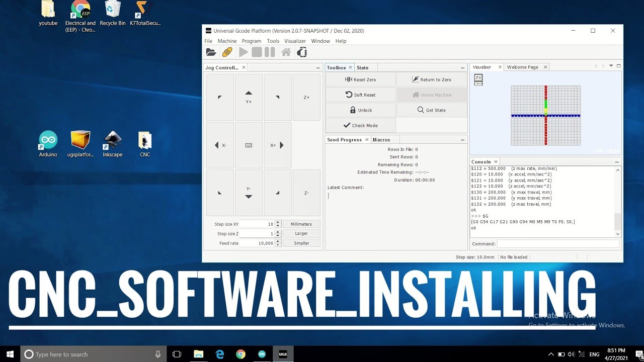The image size is (644, 362).
Task: Open editor tab list dropdown arrow
Action: (611, 65)
